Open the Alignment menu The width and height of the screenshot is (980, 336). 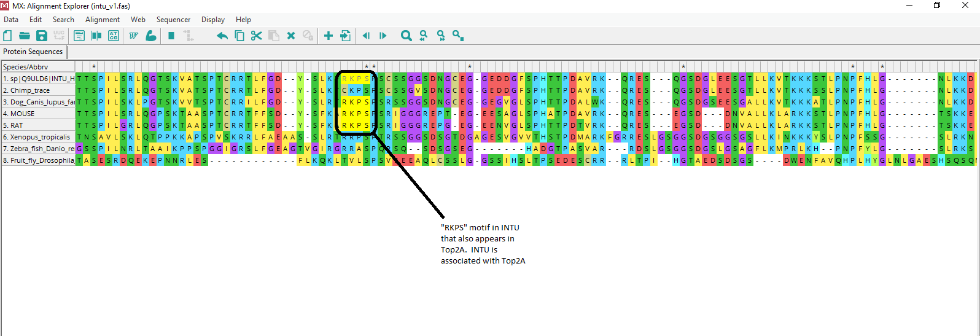pos(103,20)
